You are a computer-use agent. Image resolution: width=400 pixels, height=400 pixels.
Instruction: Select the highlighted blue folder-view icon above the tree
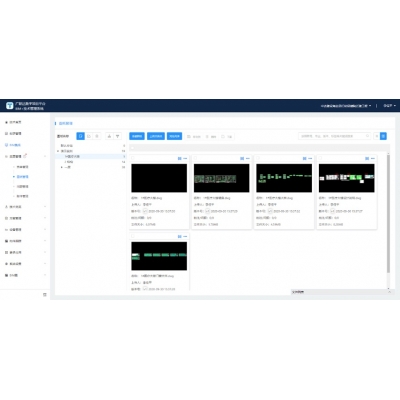(x=80, y=136)
